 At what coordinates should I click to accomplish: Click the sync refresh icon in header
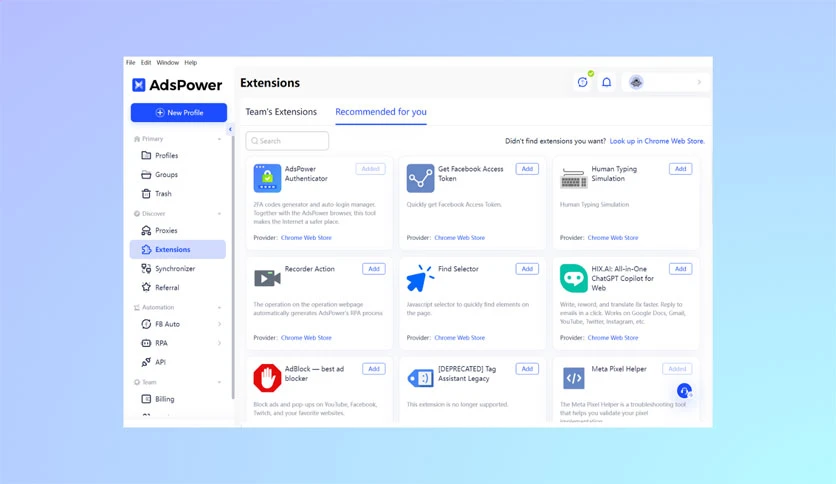pyautogui.click(x=582, y=82)
